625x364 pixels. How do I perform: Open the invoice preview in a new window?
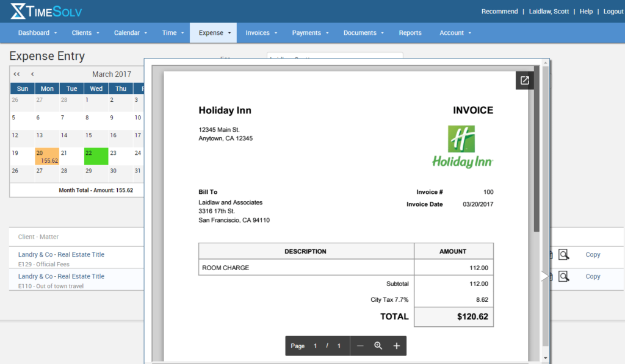524,80
